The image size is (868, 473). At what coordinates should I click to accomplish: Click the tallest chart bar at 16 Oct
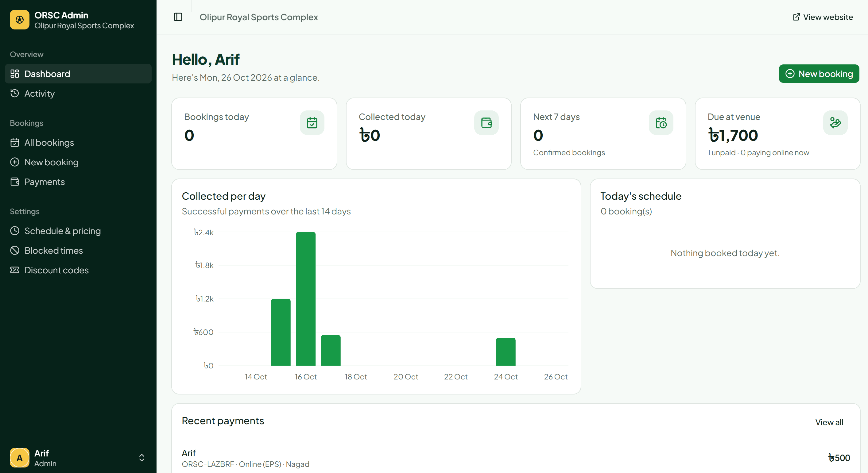306,298
